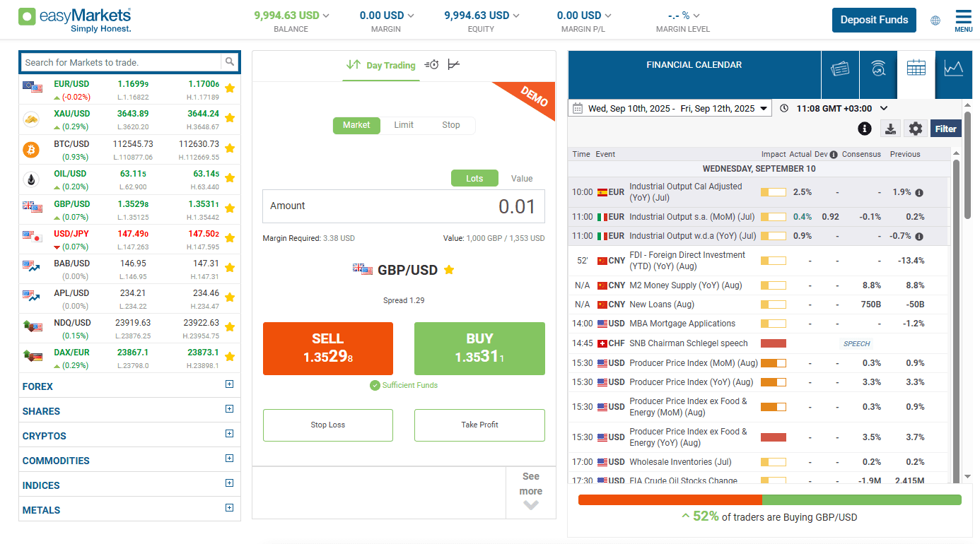Viewport: 980px width, 544px height.
Task: Open the easyTrade timer icon tab
Action: tap(431, 64)
